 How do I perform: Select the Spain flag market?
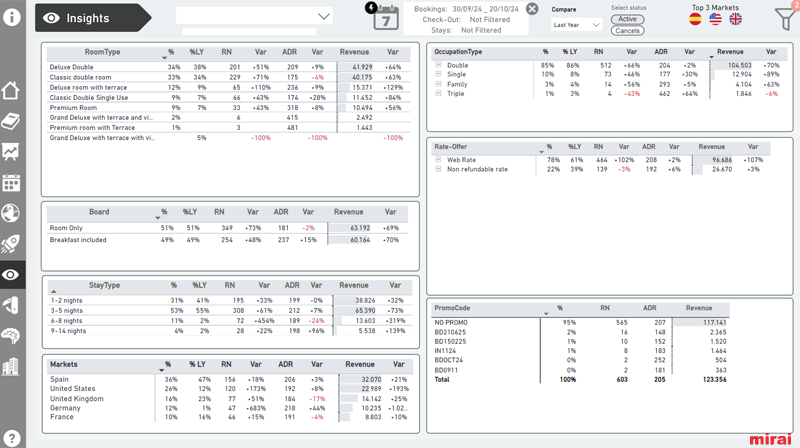tap(695, 19)
